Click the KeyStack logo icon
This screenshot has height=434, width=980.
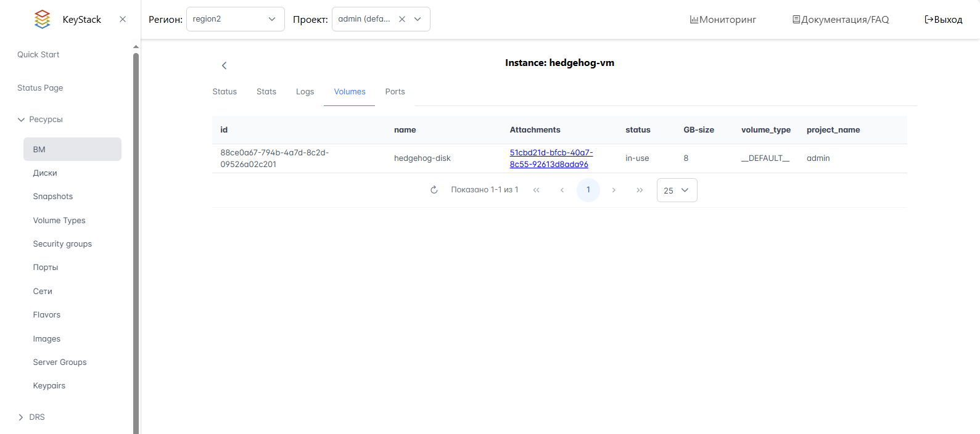pyautogui.click(x=42, y=19)
